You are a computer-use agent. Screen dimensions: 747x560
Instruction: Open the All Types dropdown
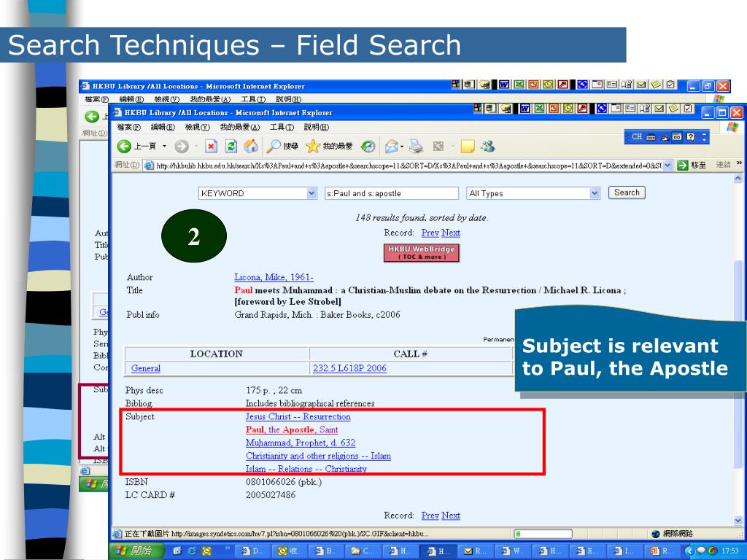(533, 193)
